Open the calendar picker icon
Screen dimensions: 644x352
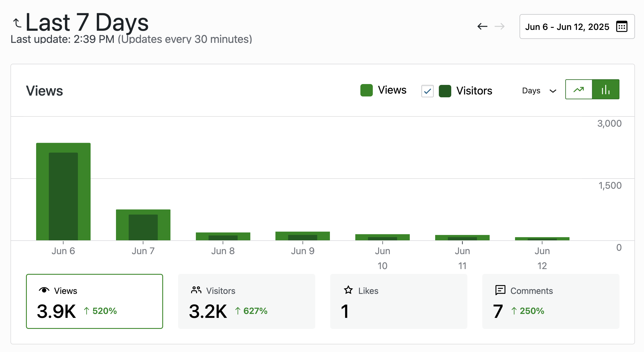[622, 27]
